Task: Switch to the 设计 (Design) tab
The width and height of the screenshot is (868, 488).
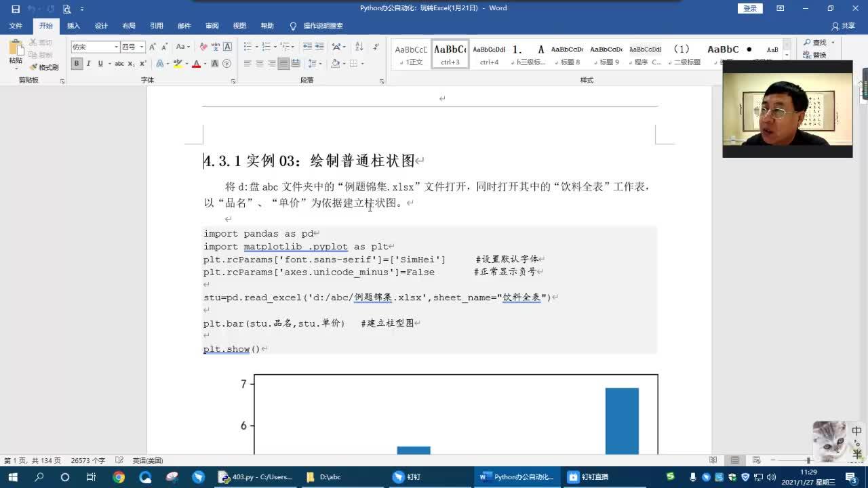Action: tap(101, 26)
